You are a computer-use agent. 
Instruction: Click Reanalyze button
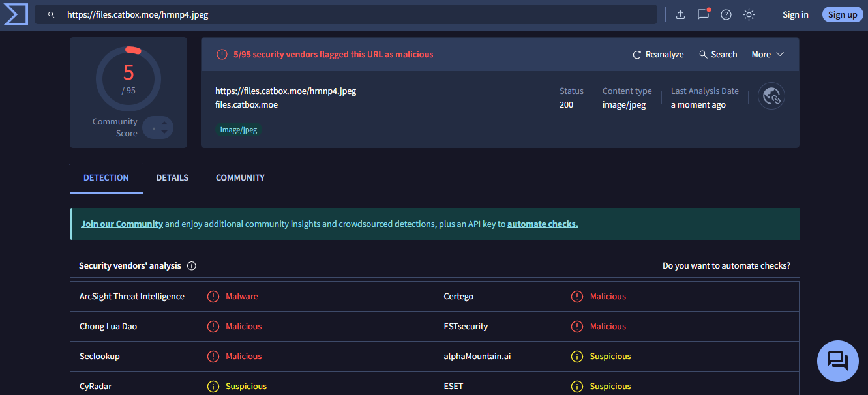(x=658, y=55)
